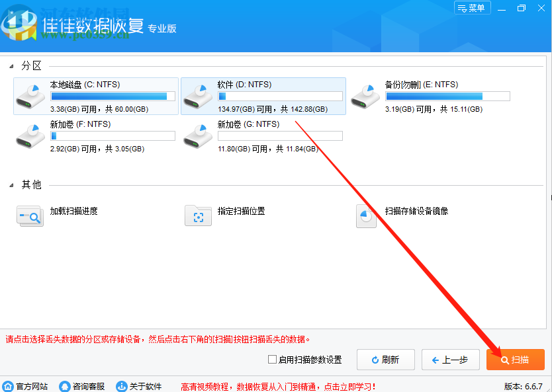This screenshot has width=552, height=392.
Task: Go back with the 上一步 button
Action: click(x=450, y=360)
